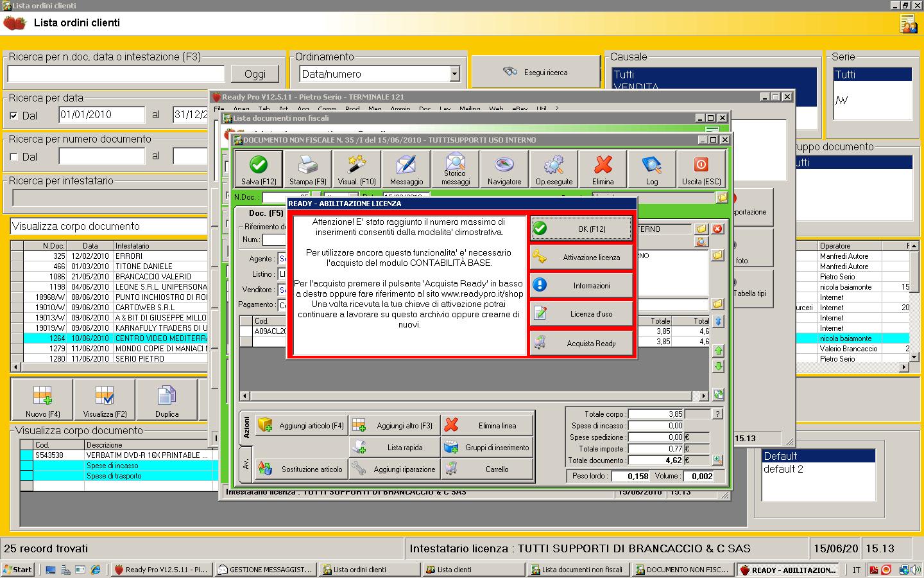Click the N.Doc. column header in orders list
Screen dimensions: 924x578
[x=45, y=246]
